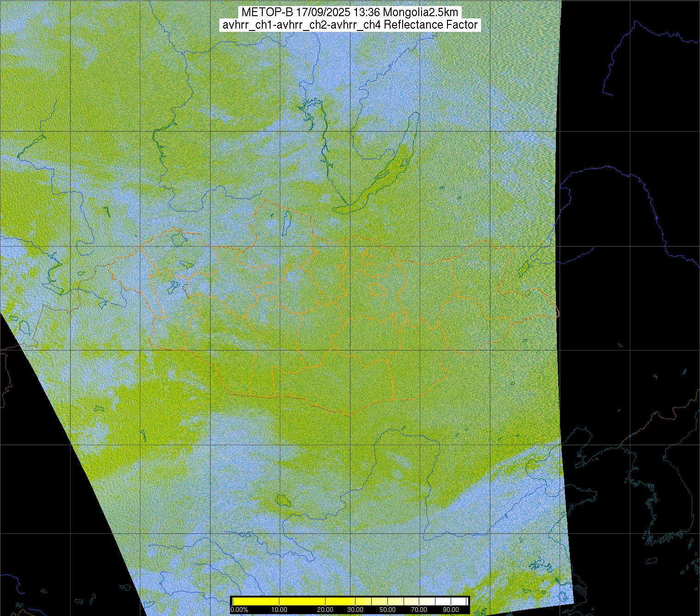The image size is (700, 616).
Task: Click Uvs Lake in northwestern Mongolia
Action: [177, 239]
